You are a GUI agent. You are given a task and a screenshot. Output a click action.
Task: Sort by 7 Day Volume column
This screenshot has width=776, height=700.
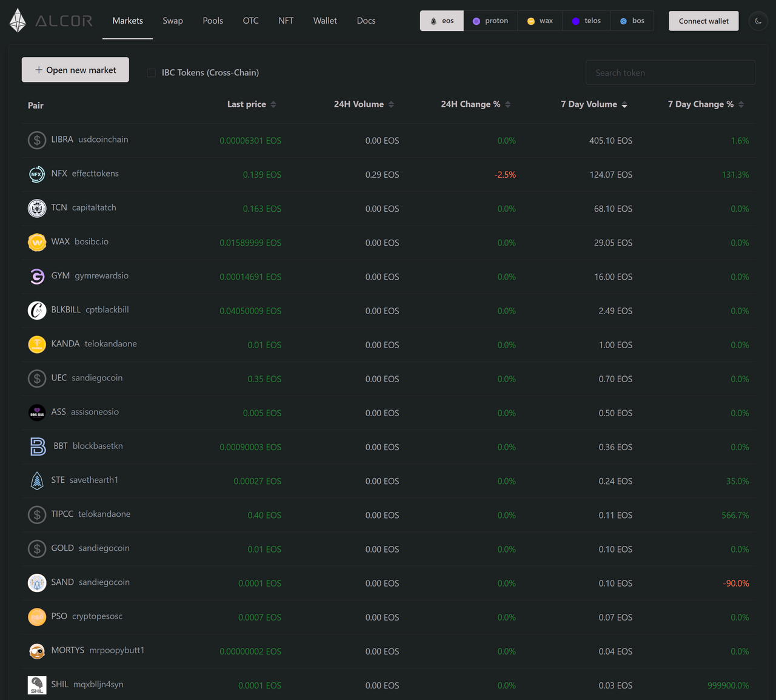[x=594, y=104]
